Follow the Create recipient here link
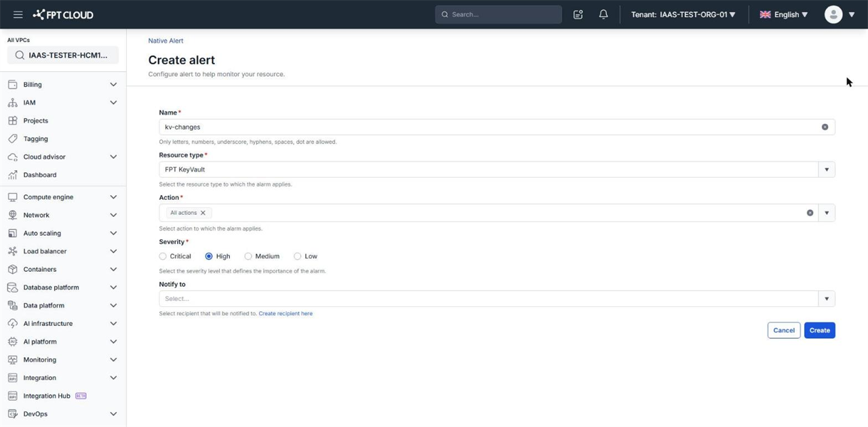Viewport: 868px width, 427px height. (x=285, y=314)
